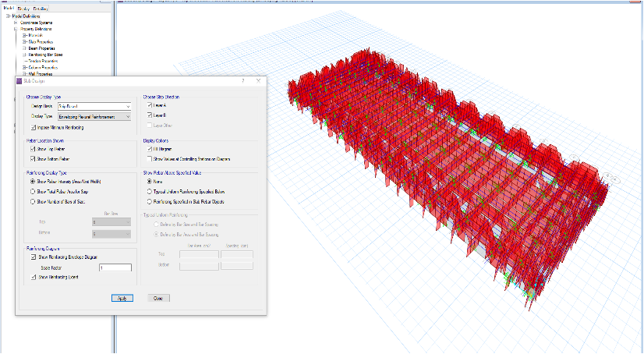Click the Scale Factor input field
The width and height of the screenshot is (644, 354).
point(115,267)
